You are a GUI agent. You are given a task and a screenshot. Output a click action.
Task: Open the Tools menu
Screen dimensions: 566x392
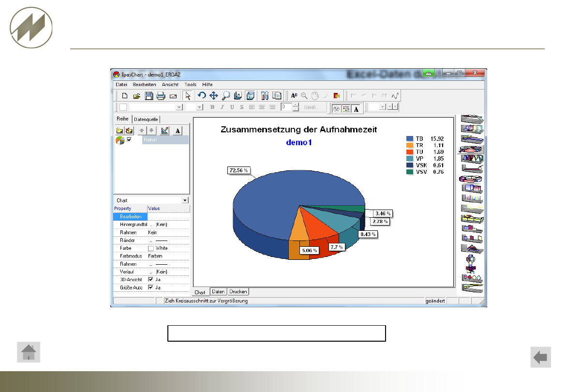[x=190, y=85]
